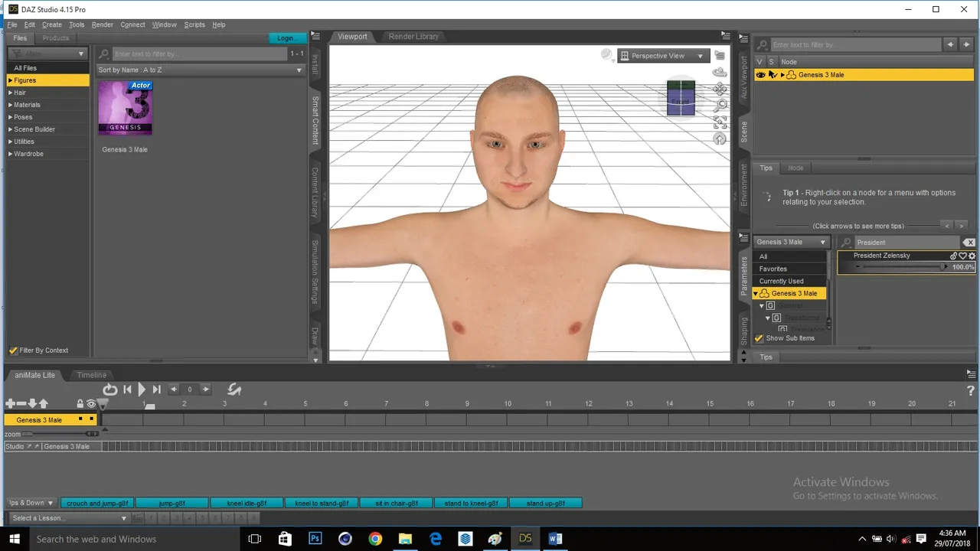Switch to the Render Library tab
Viewport: 980px width, 551px height.
[x=413, y=37]
